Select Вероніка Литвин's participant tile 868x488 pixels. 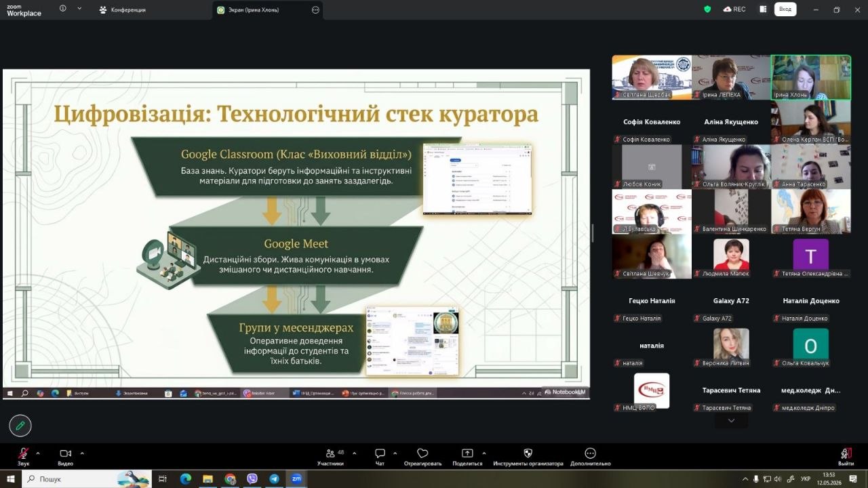pos(731,346)
